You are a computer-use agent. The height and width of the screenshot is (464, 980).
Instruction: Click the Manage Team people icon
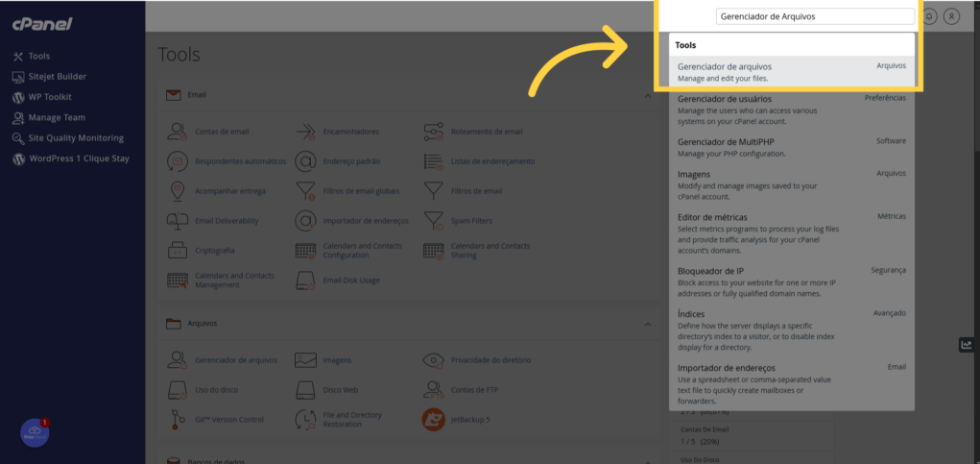(18, 117)
